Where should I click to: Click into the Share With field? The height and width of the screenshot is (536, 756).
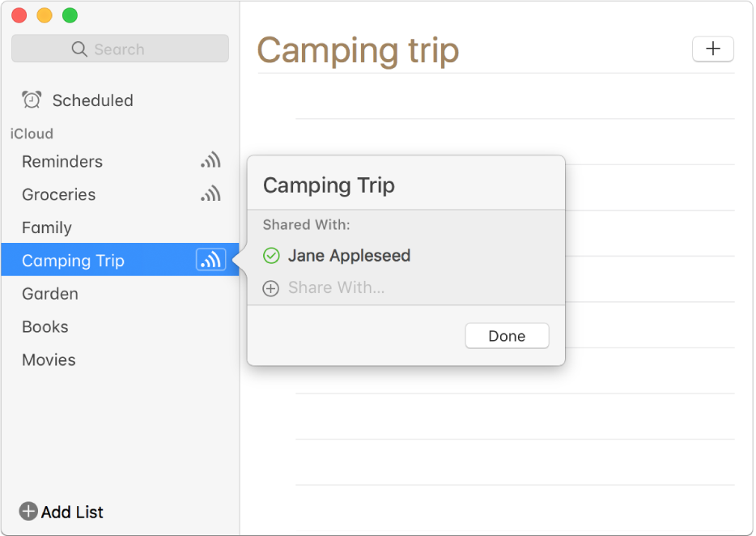click(x=337, y=288)
